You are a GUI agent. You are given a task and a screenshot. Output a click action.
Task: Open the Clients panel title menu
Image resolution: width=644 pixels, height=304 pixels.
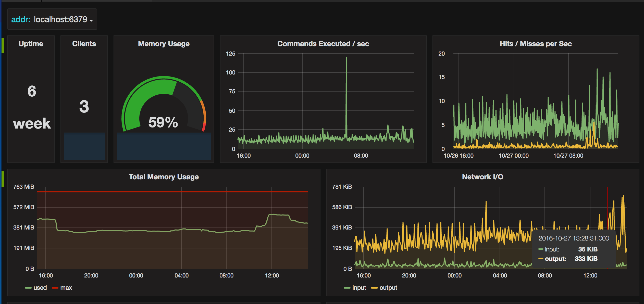coord(84,44)
